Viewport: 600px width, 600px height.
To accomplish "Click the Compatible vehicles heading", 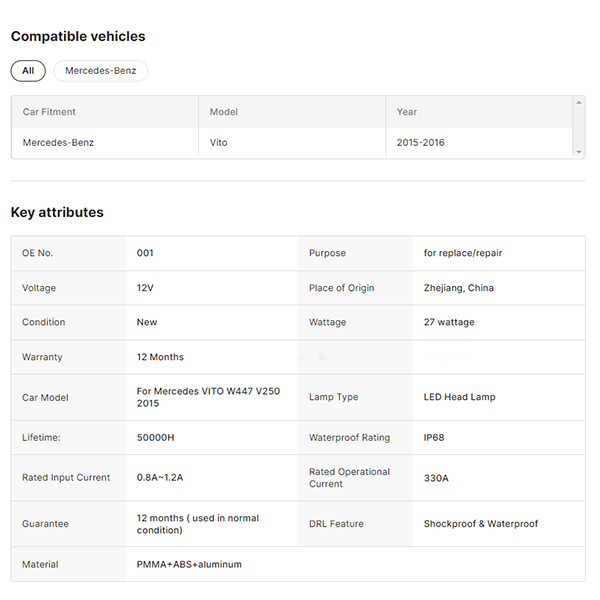I will coord(78,36).
